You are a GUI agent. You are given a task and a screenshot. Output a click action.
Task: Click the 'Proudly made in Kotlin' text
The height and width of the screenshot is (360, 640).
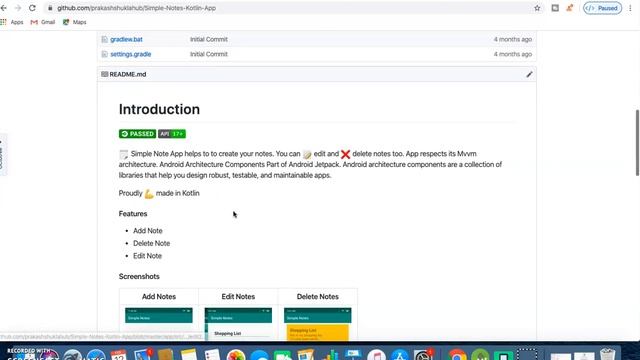pyautogui.click(x=159, y=193)
